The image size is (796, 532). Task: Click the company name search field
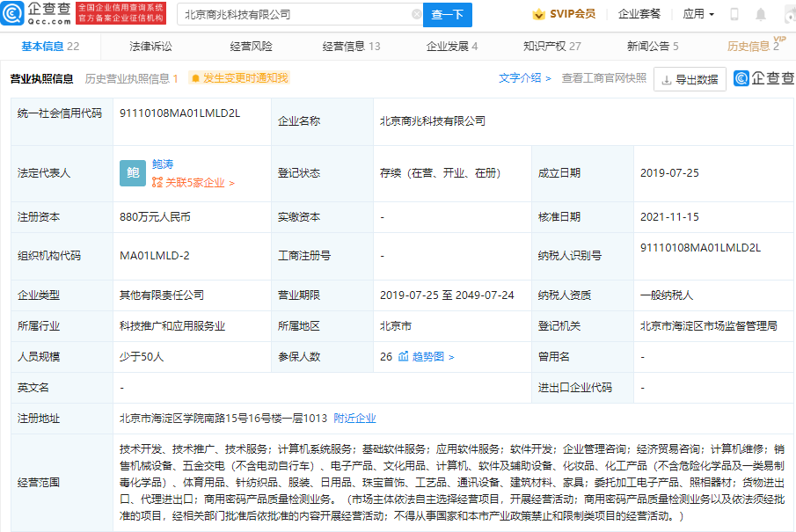pos(295,14)
